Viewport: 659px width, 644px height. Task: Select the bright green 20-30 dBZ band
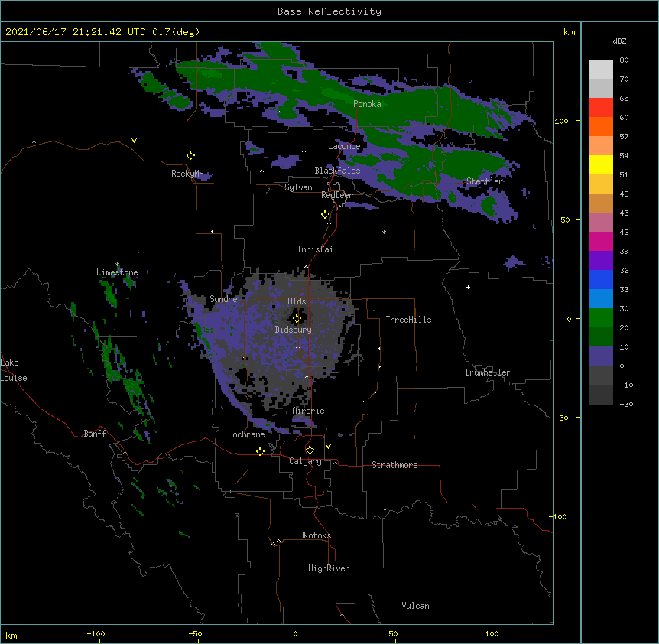[601, 318]
